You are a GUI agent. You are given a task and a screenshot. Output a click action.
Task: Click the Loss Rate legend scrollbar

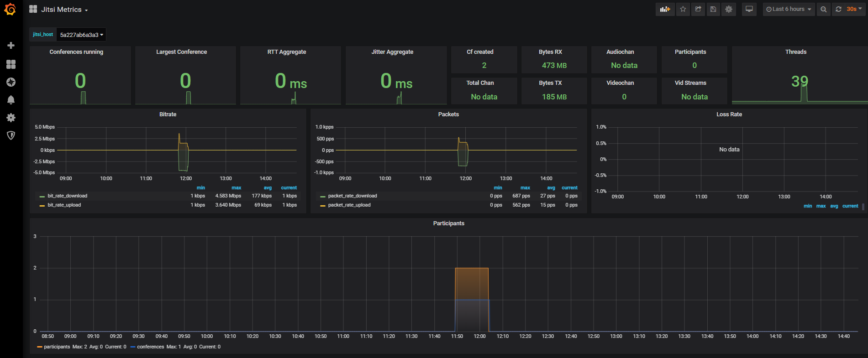click(863, 207)
